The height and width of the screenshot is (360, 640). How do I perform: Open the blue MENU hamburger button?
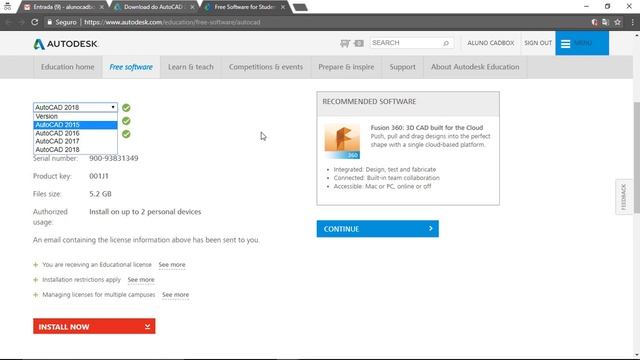point(582,43)
